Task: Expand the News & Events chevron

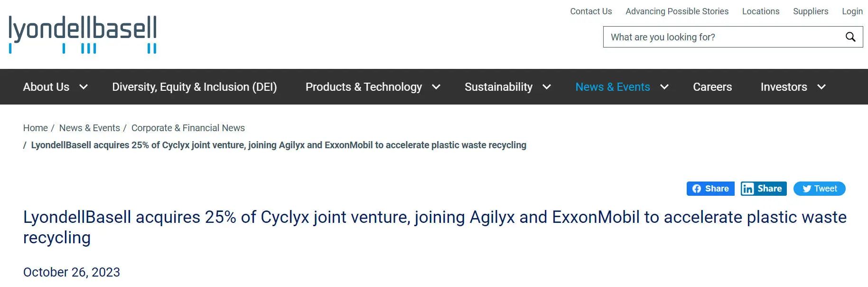Action: (x=664, y=87)
